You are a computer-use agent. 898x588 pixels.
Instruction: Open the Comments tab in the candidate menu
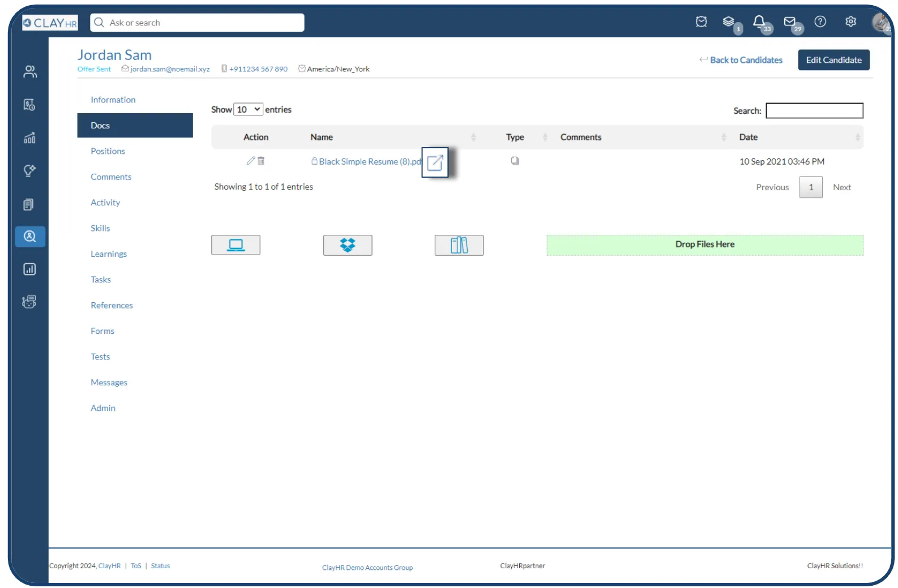pos(111,177)
